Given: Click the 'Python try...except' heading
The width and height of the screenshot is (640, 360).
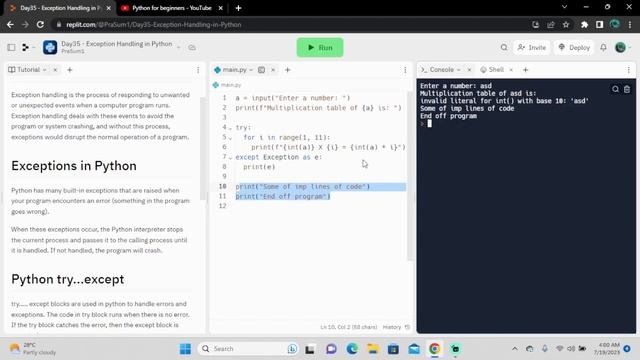Looking at the screenshot, I should (x=68, y=279).
